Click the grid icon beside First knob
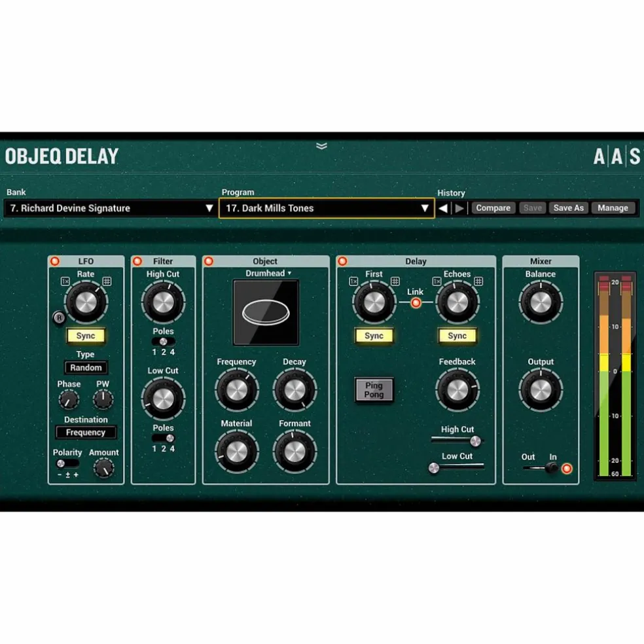The image size is (644, 644). point(395,281)
